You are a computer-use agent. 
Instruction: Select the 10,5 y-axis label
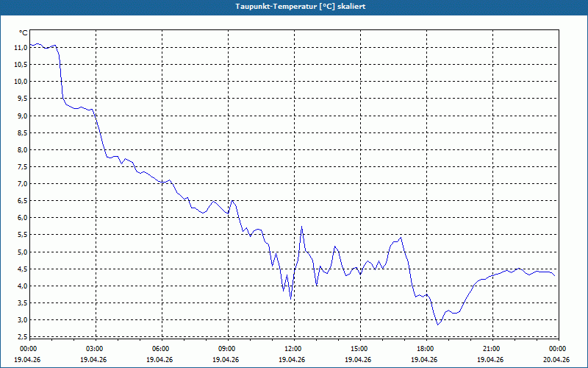[21, 64]
